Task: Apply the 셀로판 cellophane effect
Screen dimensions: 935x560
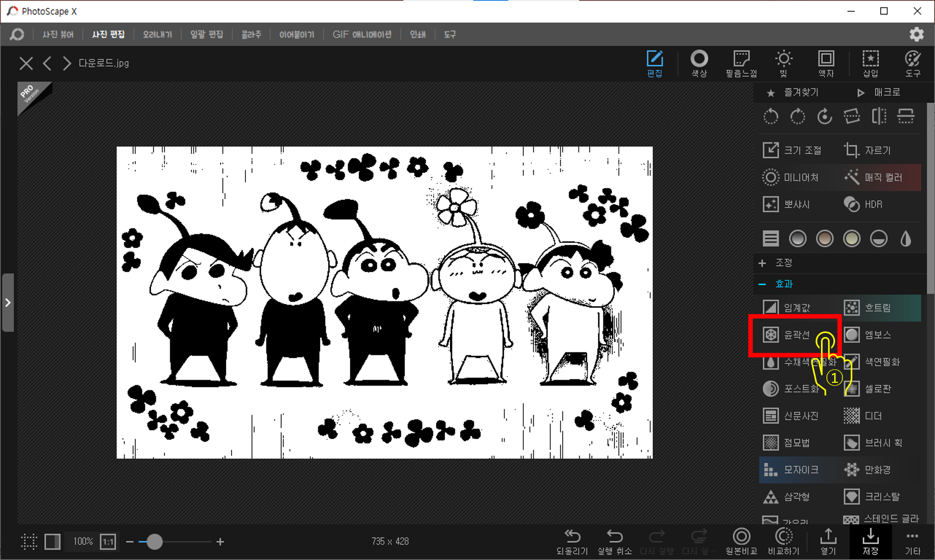Action: pos(867,389)
